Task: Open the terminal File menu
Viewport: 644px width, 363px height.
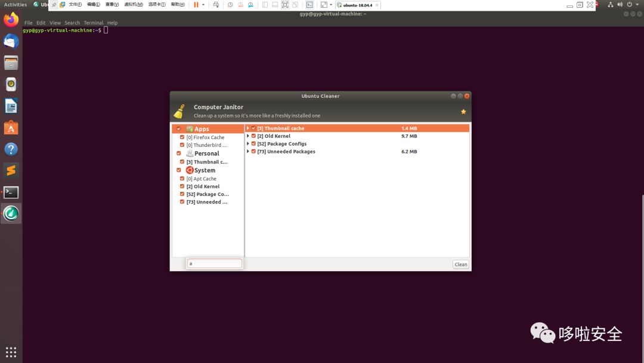Action: (x=29, y=23)
